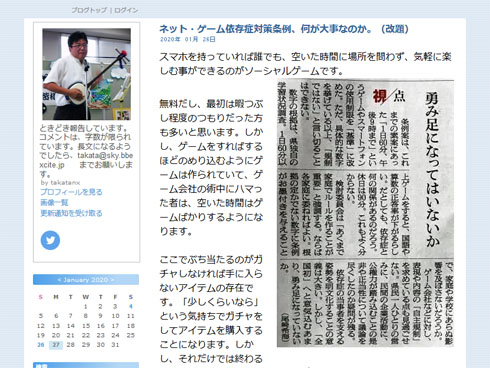
Task: Click paragraph starting 無料だし、最初は暇つぶ
Action: [x=211, y=168]
